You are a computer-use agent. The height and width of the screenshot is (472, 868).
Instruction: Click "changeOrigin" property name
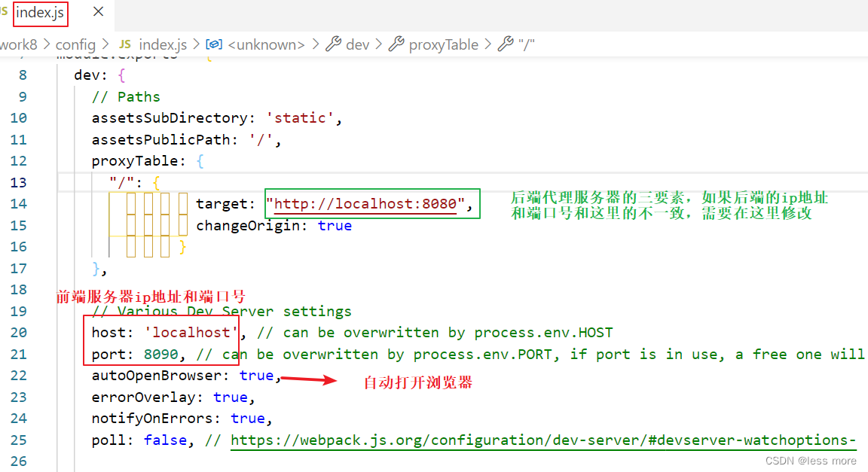(248, 226)
